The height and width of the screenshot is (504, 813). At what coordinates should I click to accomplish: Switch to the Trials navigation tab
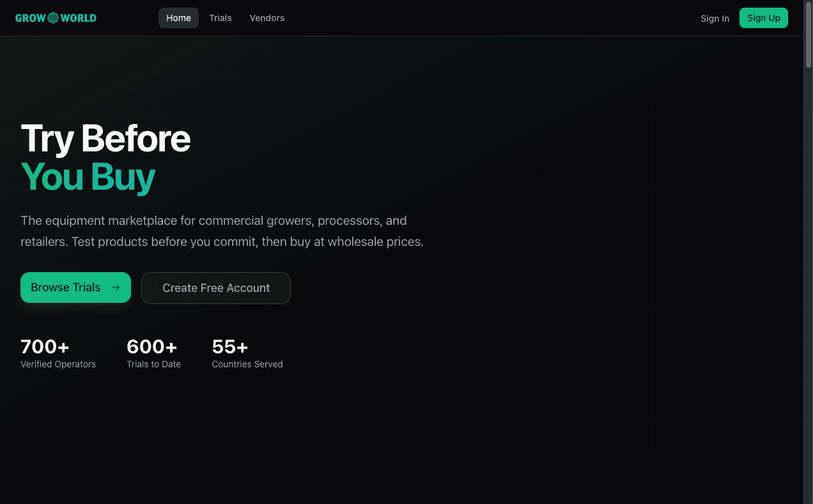pos(220,18)
